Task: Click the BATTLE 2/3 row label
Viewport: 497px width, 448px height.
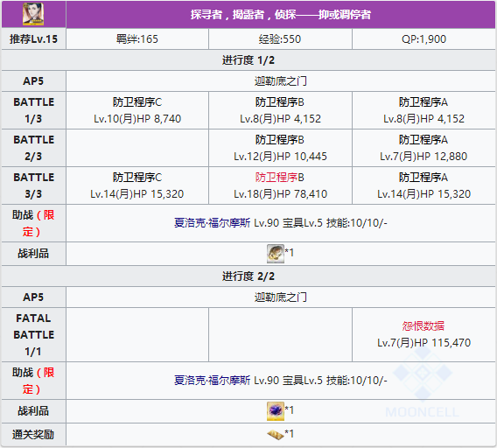Action: point(33,148)
